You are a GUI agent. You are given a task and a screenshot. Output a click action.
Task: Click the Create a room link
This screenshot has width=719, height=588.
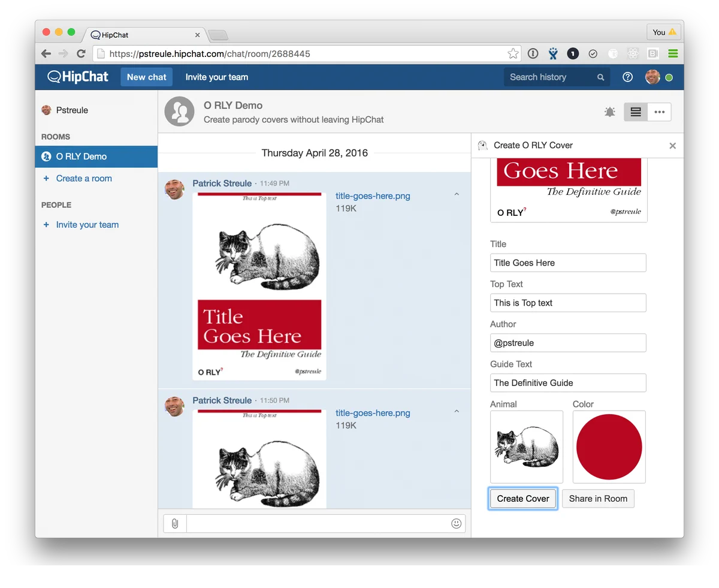(84, 178)
